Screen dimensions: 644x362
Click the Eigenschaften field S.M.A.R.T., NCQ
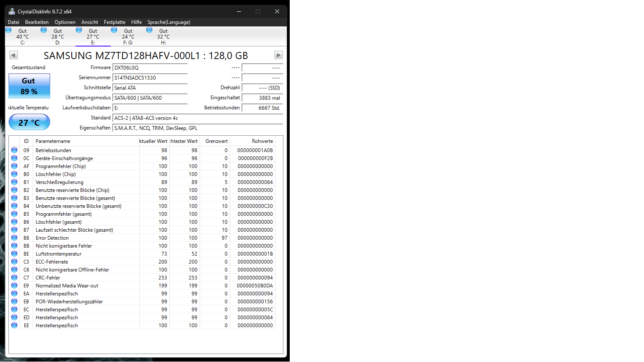click(x=198, y=128)
